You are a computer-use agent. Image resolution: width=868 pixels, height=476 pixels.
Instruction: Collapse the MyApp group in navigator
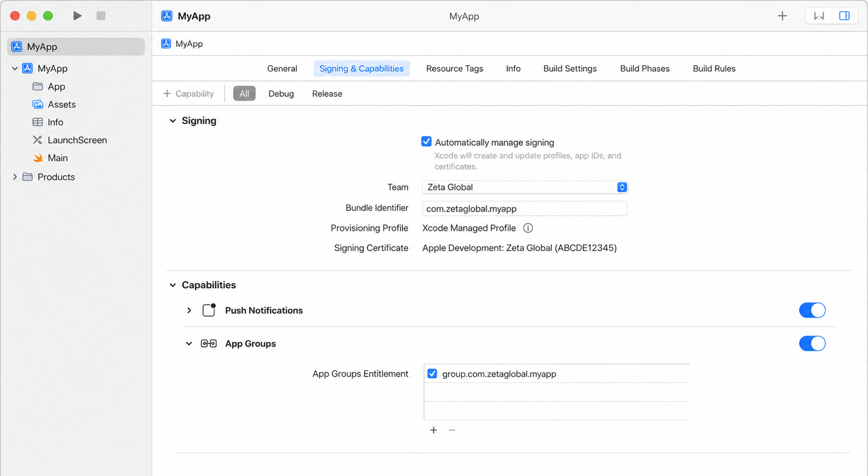tap(15, 68)
